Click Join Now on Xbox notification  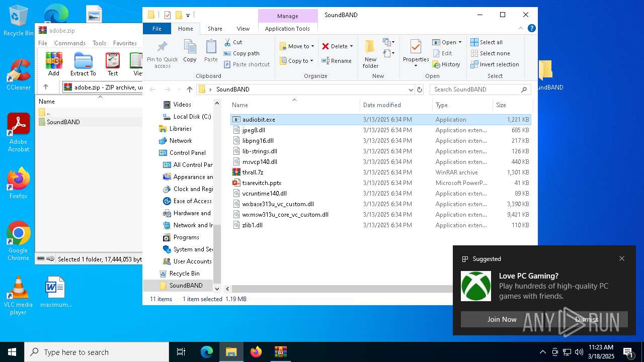pyautogui.click(x=502, y=319)
